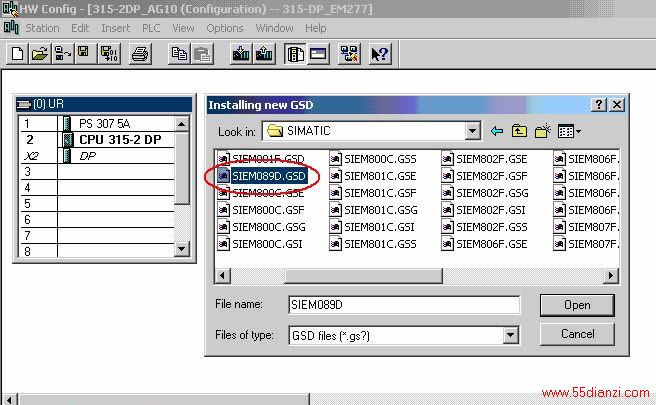
Task: Click the Save and Compile toolbar icon
Action: 110,54
